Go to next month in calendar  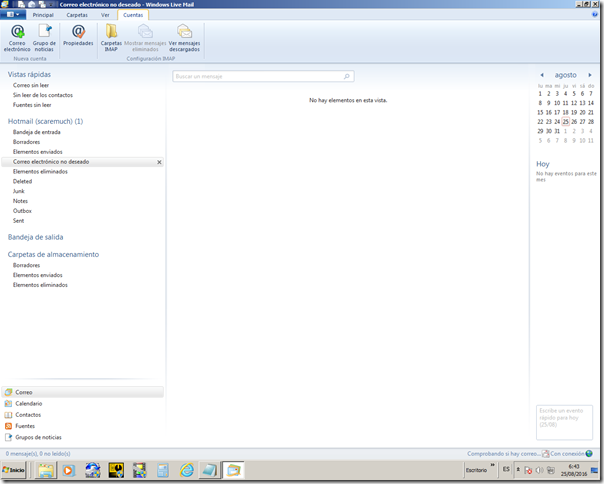(590, 75)
